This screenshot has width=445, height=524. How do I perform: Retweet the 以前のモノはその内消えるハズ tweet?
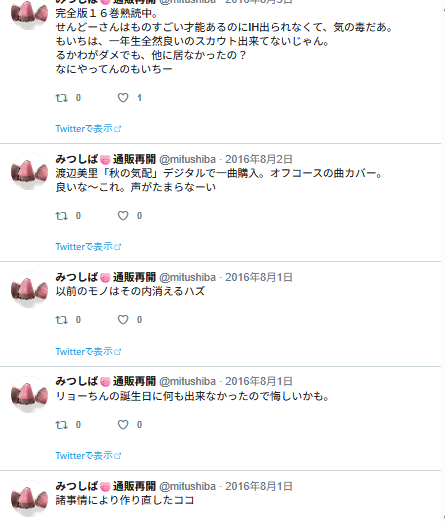click(x=61, y=320)
